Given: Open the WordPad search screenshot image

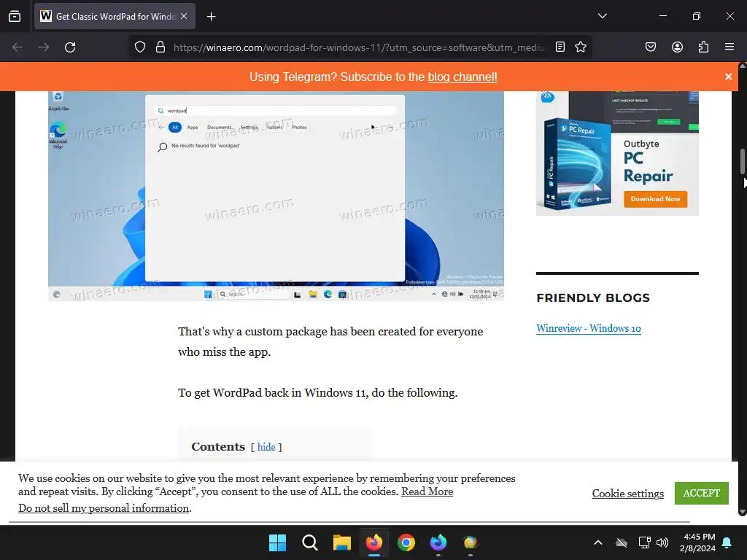Looking at the screenshot, I should 276,195.
